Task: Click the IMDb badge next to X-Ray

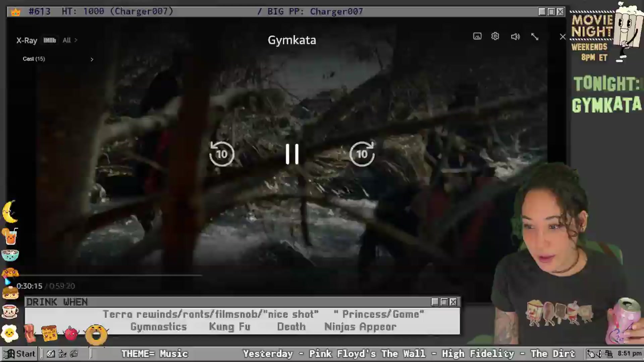Action: (49, 40)
